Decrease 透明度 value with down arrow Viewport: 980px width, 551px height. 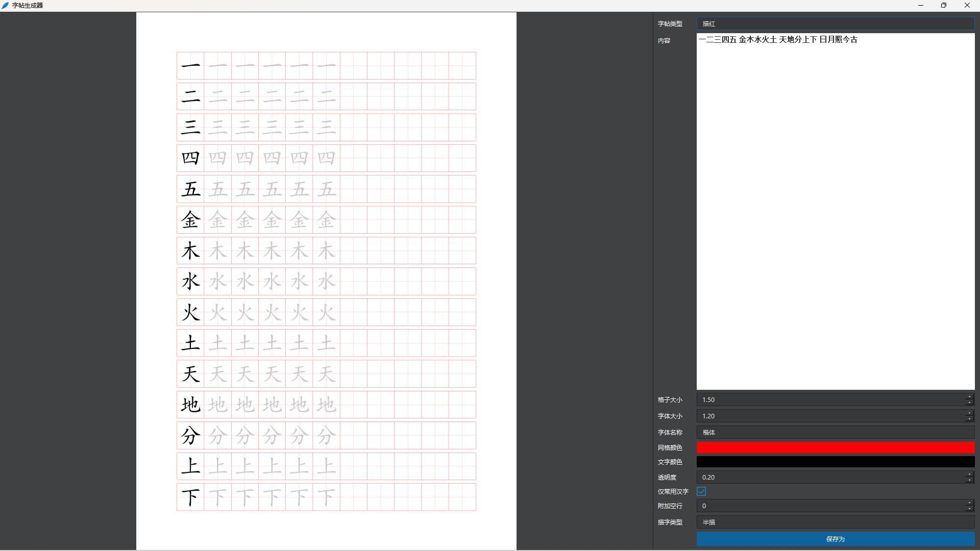pyautogui.click(x=969, y=480)
